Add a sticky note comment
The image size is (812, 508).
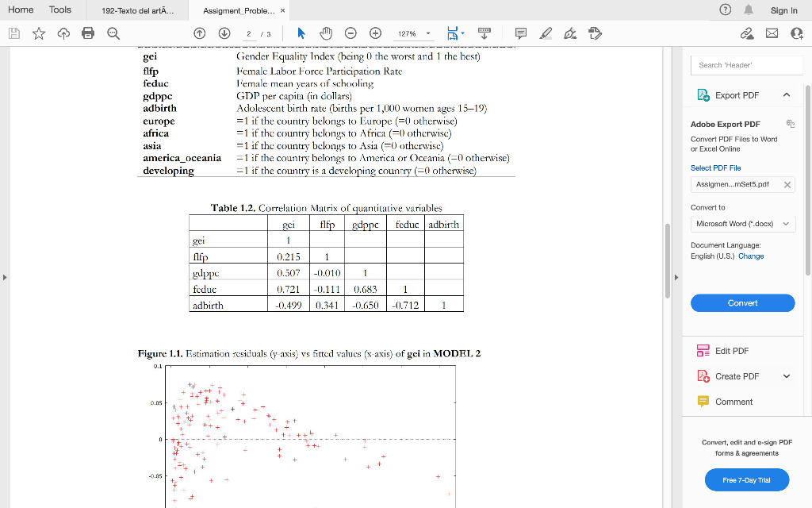[521, 33]
